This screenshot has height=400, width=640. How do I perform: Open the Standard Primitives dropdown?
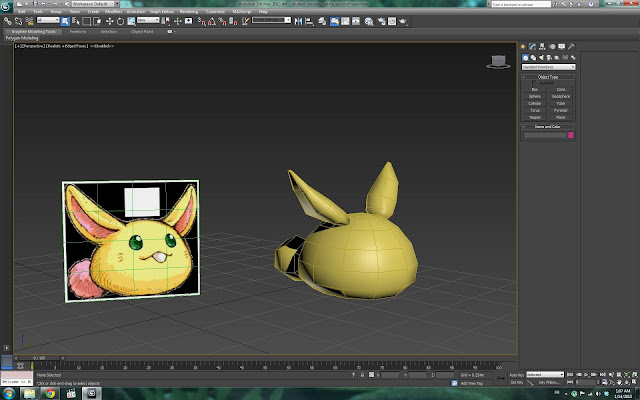pyautogui.click(x=548, y=67)
